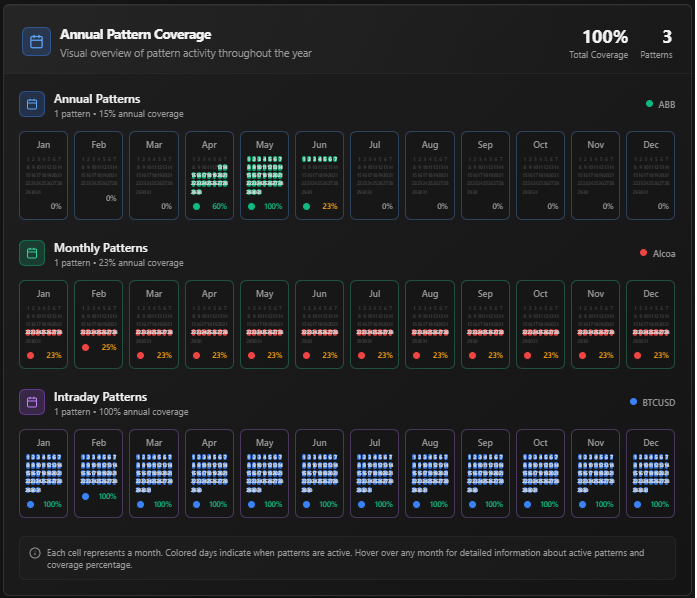Open the Jan cell in Annual Patterns
697x598 pixels.
click(44, 175)
